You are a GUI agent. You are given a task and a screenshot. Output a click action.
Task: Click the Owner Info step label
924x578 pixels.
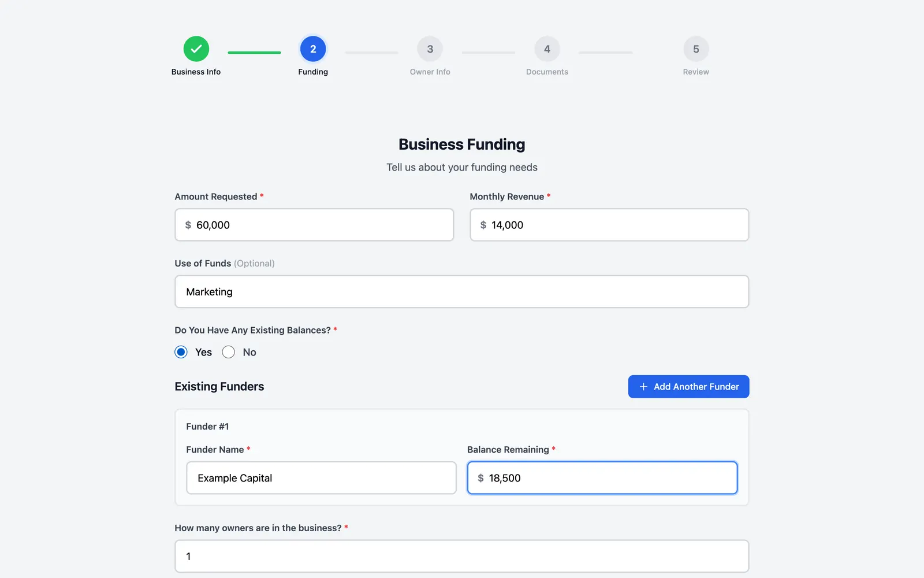[430, 72]
